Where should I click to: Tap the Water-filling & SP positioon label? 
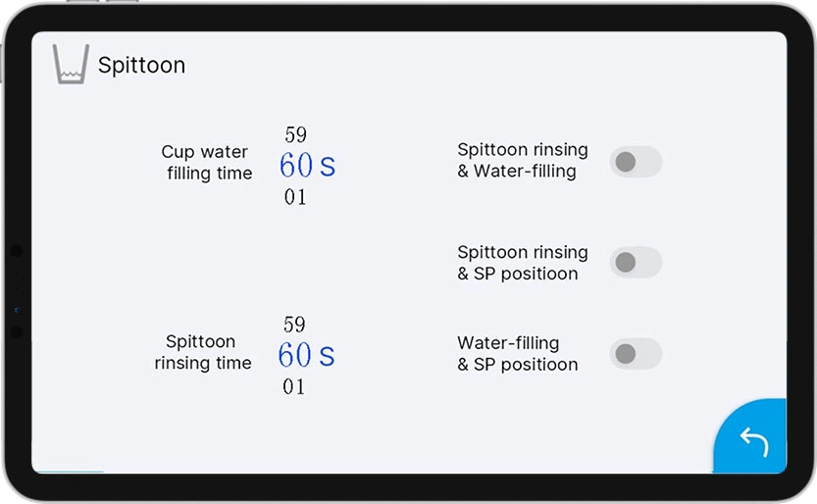pyautogui.click(x=517, y=354)
